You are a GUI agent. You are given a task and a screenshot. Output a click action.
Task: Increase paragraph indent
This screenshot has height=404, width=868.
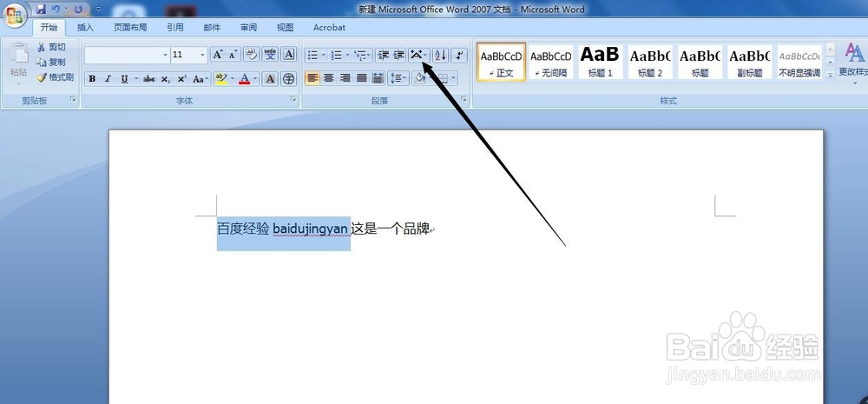[398, 55]
